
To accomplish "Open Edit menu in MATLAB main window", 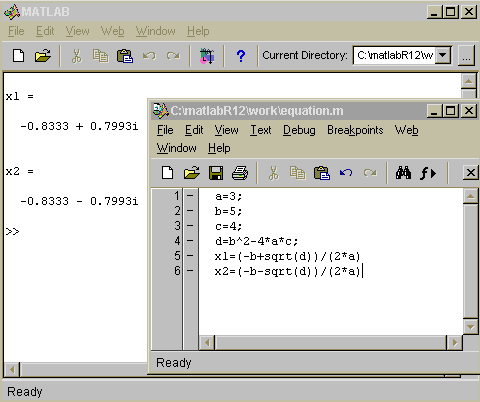I will [45, 31].
